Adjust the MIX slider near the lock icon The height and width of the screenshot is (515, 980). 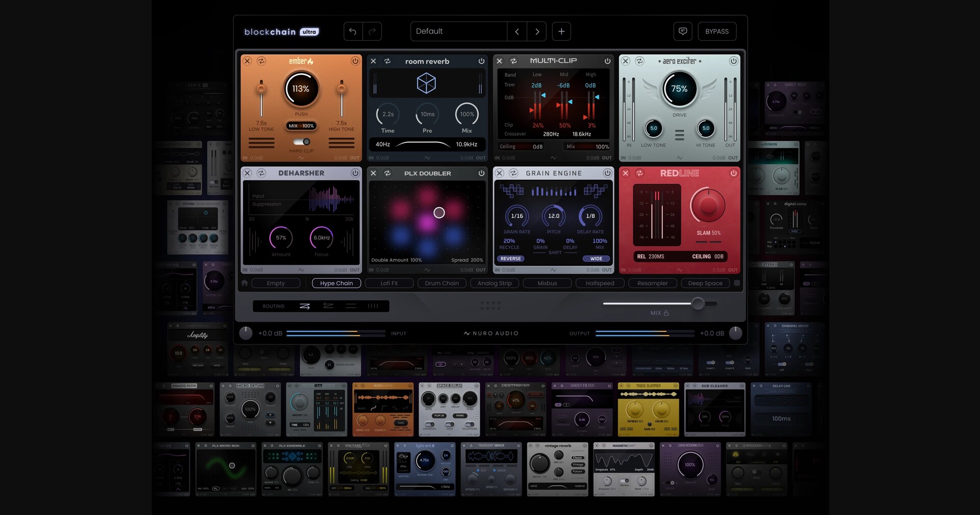[698, 303]
